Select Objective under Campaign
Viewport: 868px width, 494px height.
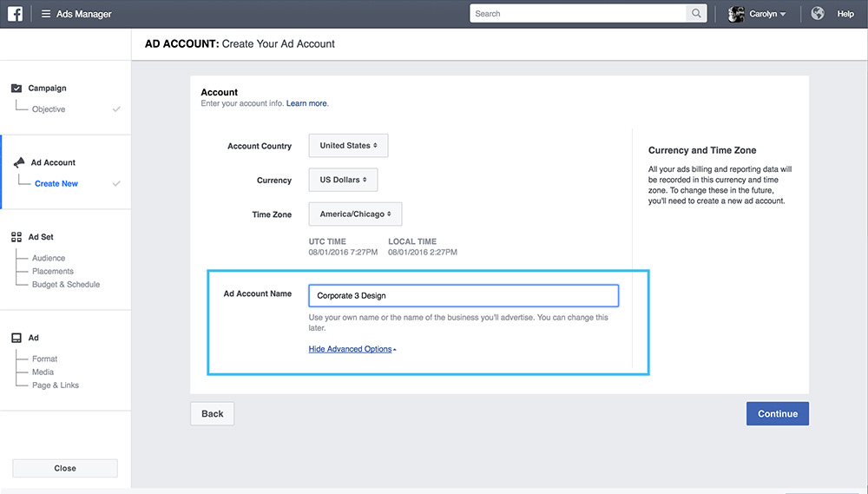click(49, 109)
